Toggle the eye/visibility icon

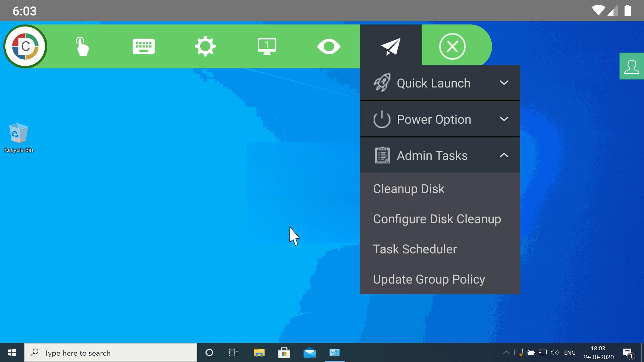[329, 46]
